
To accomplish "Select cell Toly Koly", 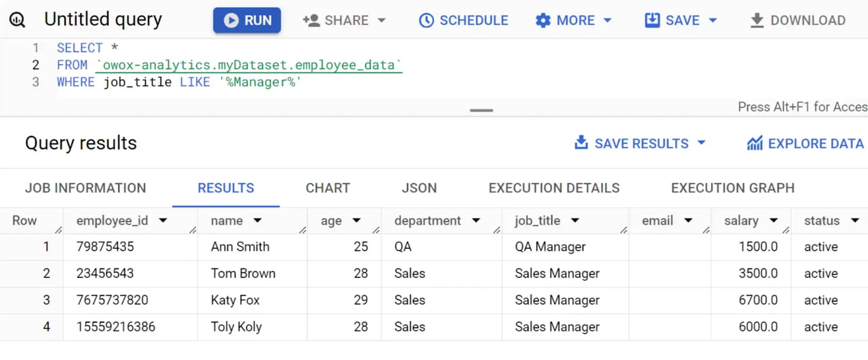I will 236,327.
